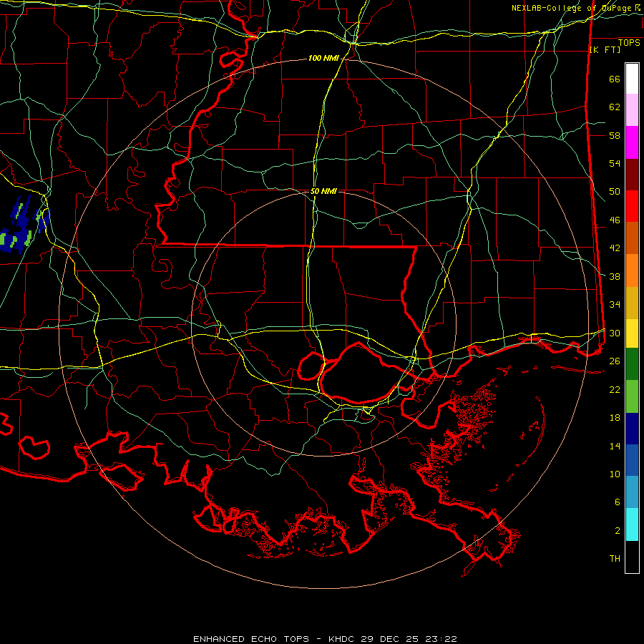The image size is (644, 644).
Task: Click the 22 legend value
Action: click(615, 389)
